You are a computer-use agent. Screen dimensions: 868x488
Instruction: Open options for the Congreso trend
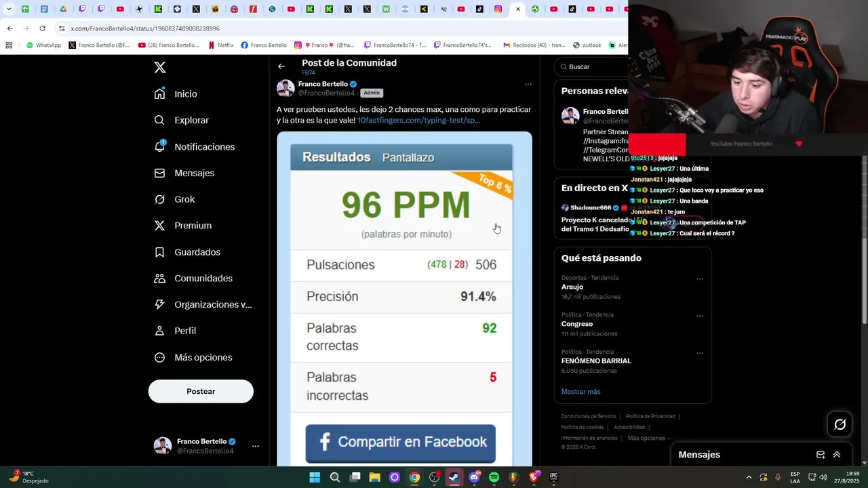[x=700, y=316]
